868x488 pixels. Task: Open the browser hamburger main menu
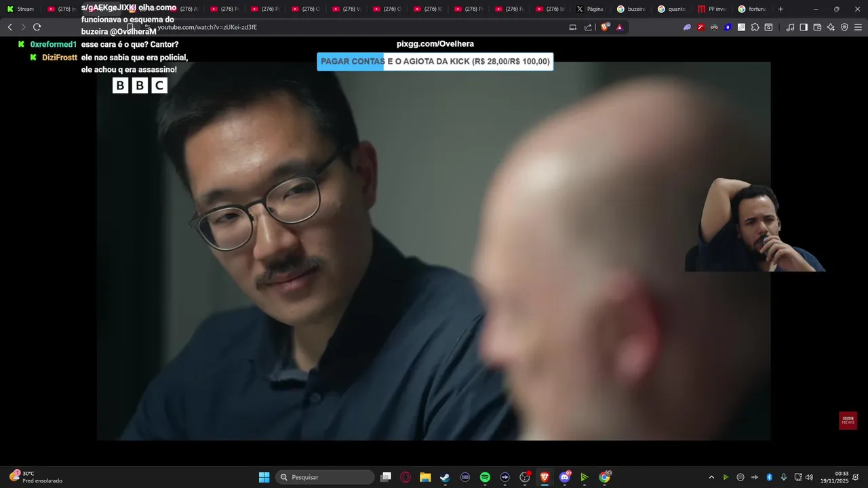(x=858, y=27)
